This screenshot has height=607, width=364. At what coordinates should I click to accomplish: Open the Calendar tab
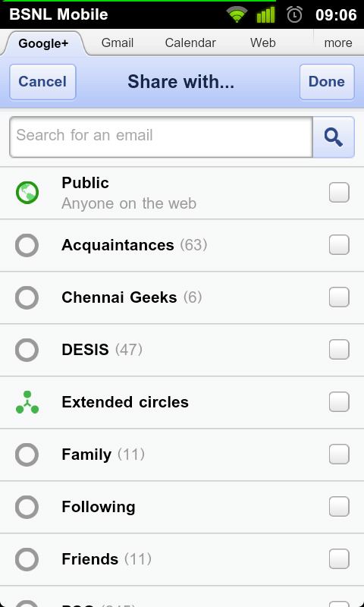pos(190,42)
